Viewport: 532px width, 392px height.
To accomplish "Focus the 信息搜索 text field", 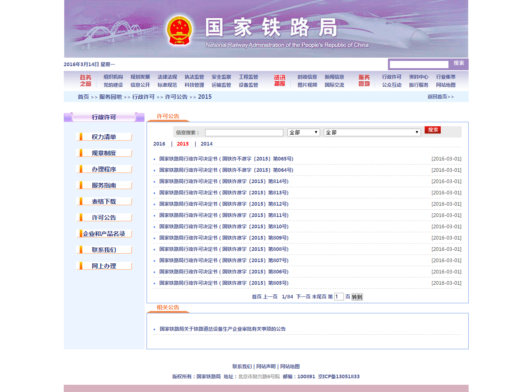I will tap(244, 133).
